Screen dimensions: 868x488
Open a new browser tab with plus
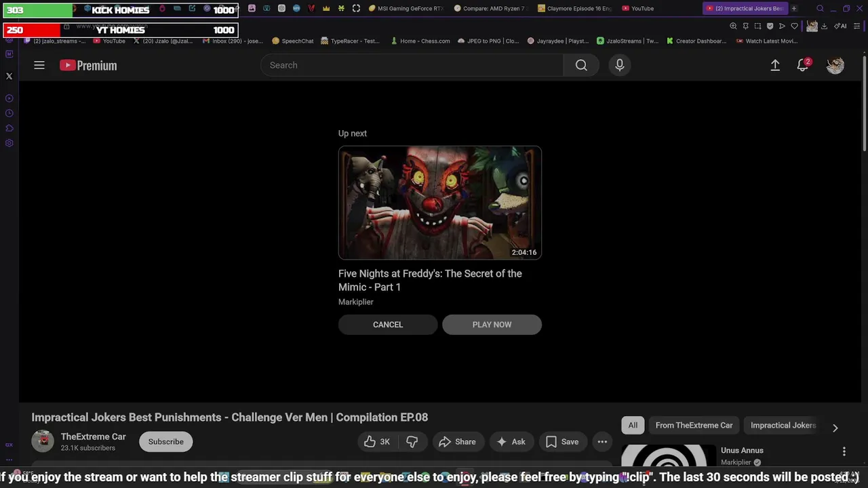coord(794,8)
